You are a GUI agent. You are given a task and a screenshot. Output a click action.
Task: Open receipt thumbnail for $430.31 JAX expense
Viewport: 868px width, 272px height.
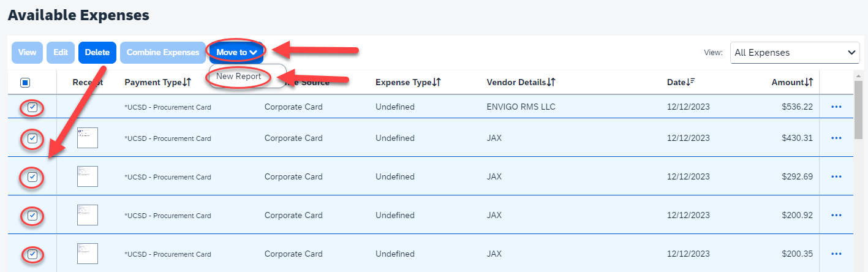click(88, 138)
